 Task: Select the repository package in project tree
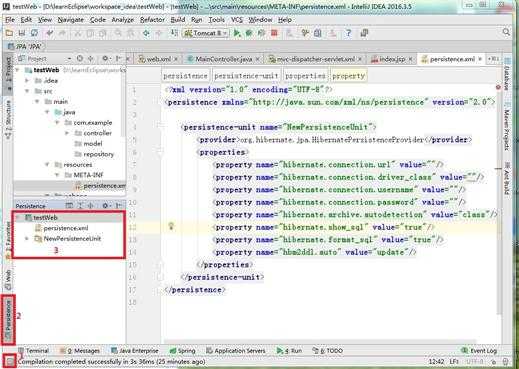point(99,154)
